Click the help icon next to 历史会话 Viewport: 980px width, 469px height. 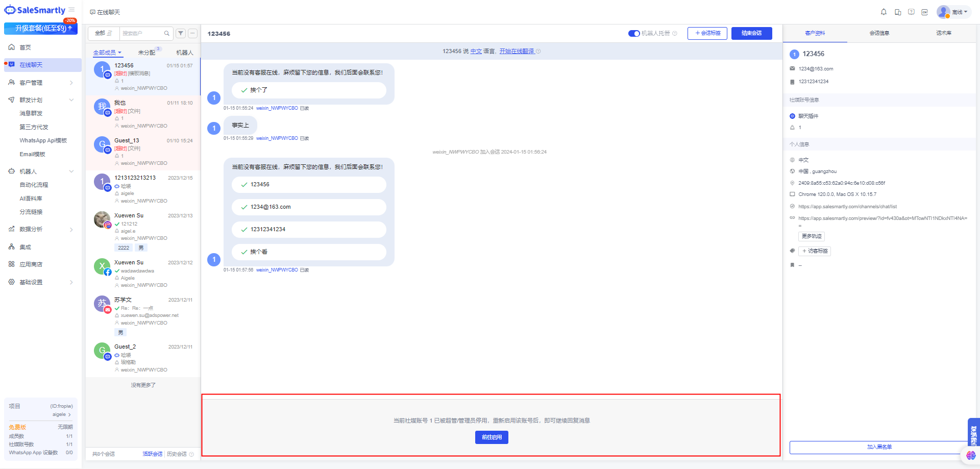191,454
